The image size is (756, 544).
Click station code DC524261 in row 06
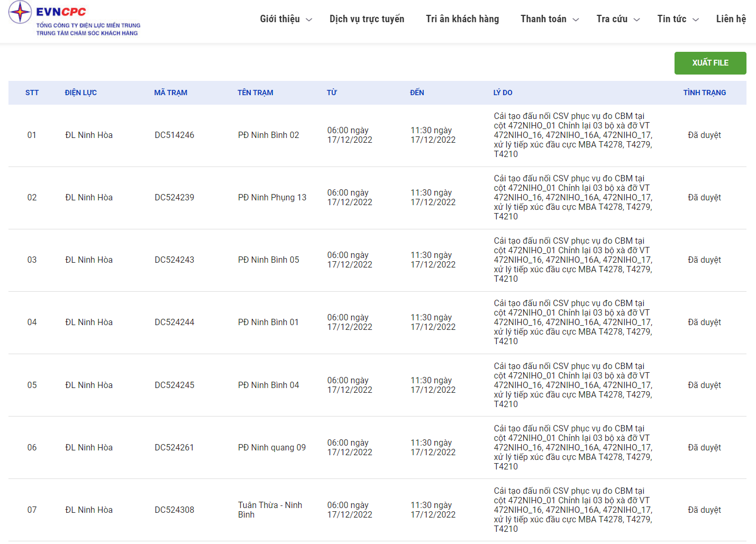click(x=174, y=448)
